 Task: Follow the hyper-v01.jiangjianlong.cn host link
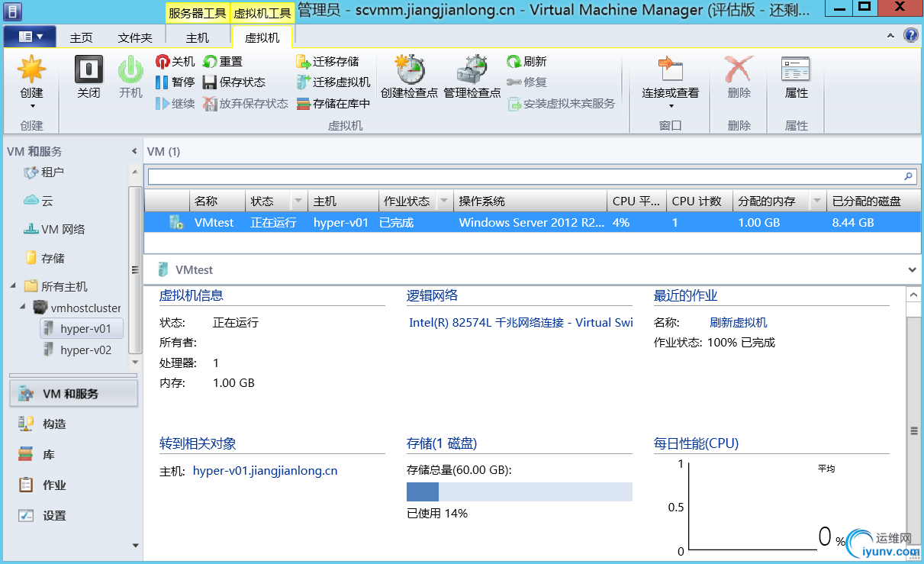click(266, 471)
